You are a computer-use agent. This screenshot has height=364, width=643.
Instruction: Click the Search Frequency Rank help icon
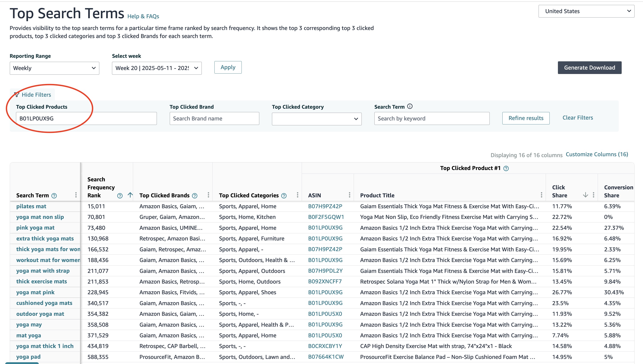coord(120,196)
